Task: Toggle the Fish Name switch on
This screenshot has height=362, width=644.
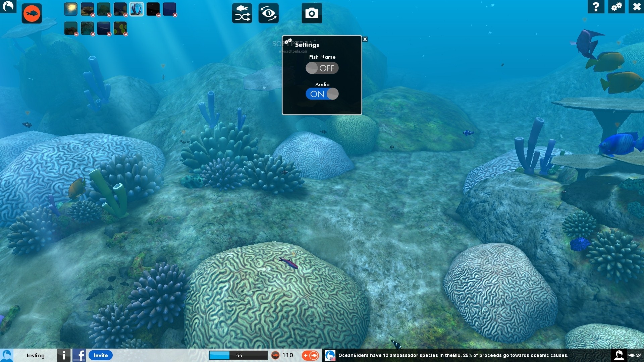Action: point(322,68)
